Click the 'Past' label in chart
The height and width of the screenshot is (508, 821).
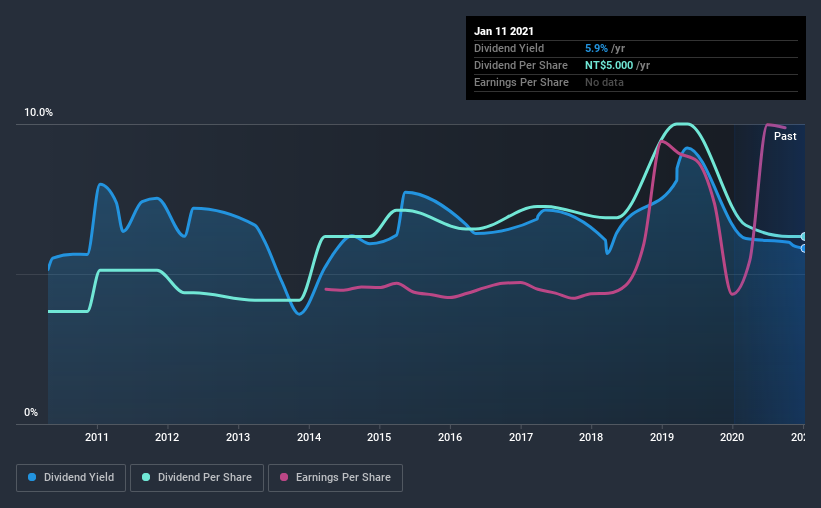click(x=785, y=137)
